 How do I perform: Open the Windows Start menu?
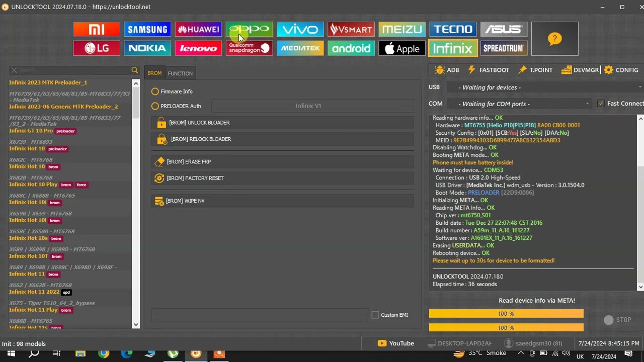(x=11, y=354)
